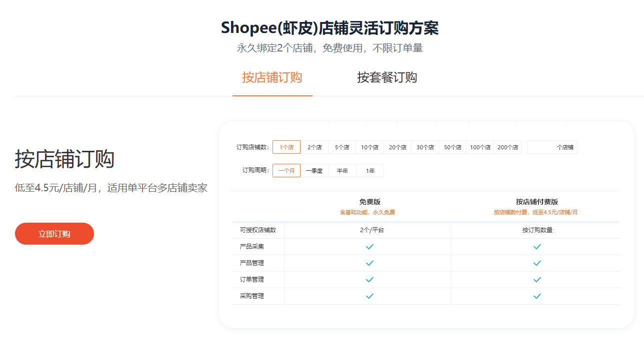Click the custom 个店铺 quantity input field

pos(542,147)
